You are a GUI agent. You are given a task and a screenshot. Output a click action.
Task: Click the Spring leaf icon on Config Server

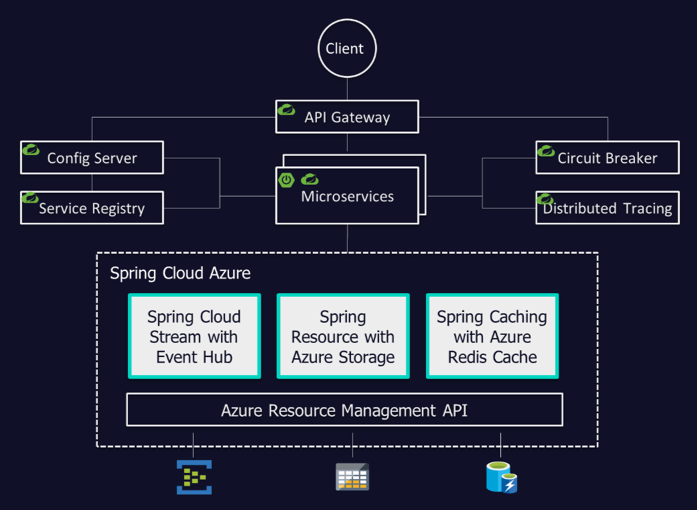click(31, 150)
